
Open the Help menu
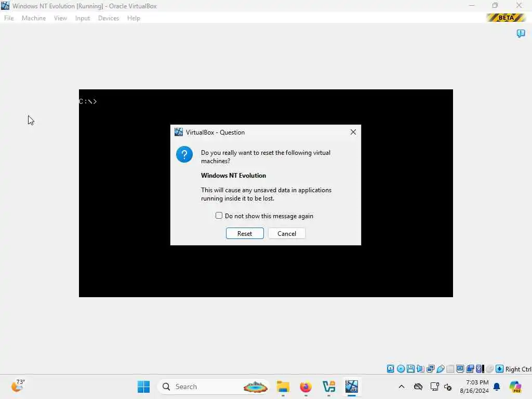coord(134,18)
